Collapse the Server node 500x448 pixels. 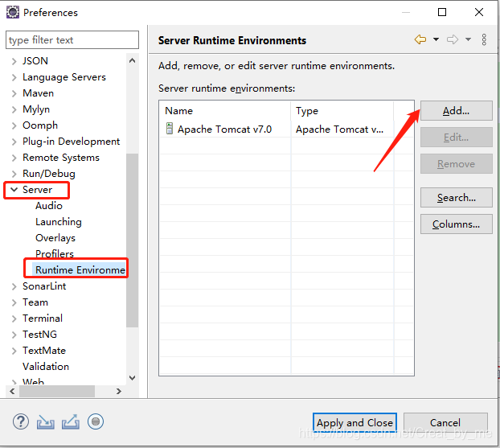[x=14, y=190]
